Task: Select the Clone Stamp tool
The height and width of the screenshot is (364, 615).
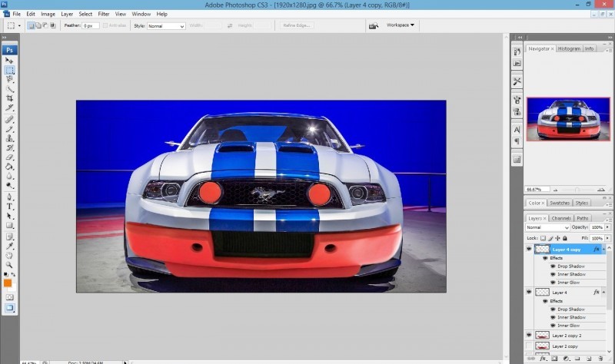Action: click(9, 138)
